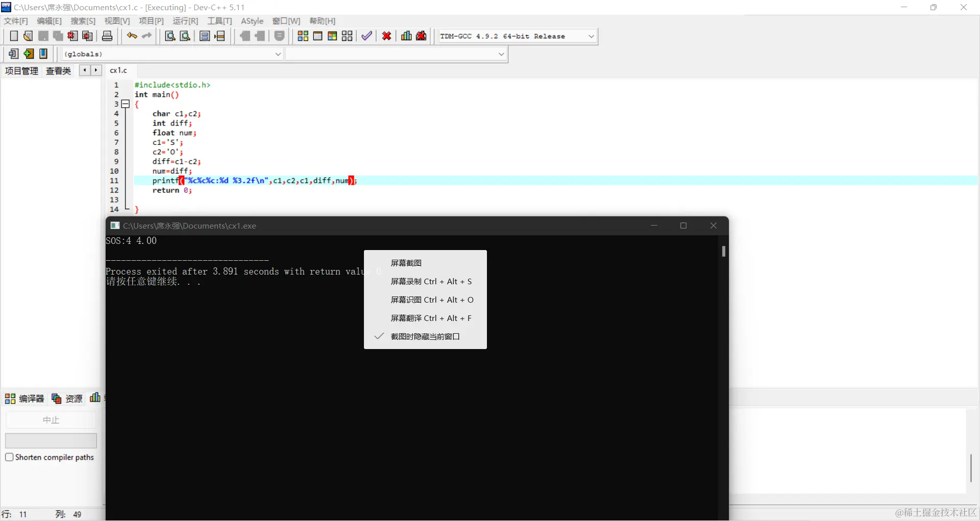Click the Open file toolbar icon
The image size is (980, 521).
[28, 36]
